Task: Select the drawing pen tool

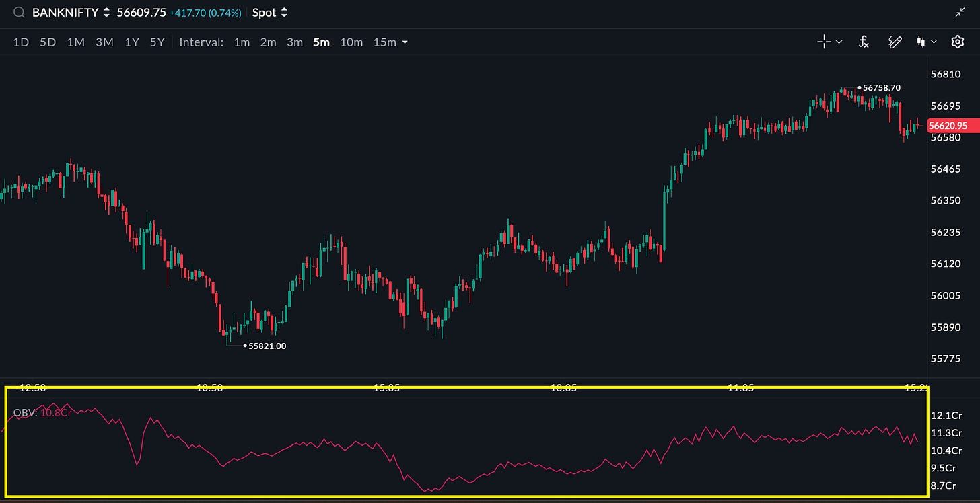Action: pos(895,42)
